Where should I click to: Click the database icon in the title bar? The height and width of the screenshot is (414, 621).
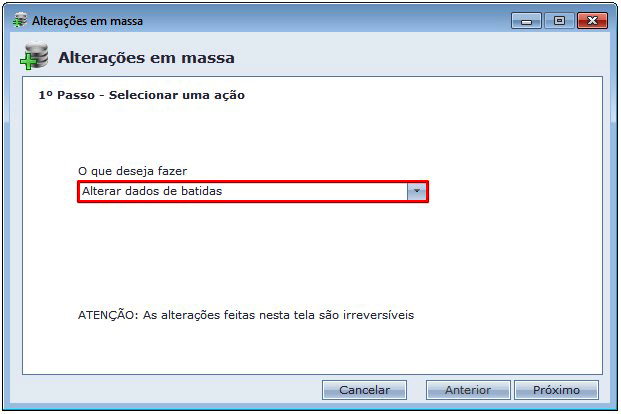[x=20, y=20]
